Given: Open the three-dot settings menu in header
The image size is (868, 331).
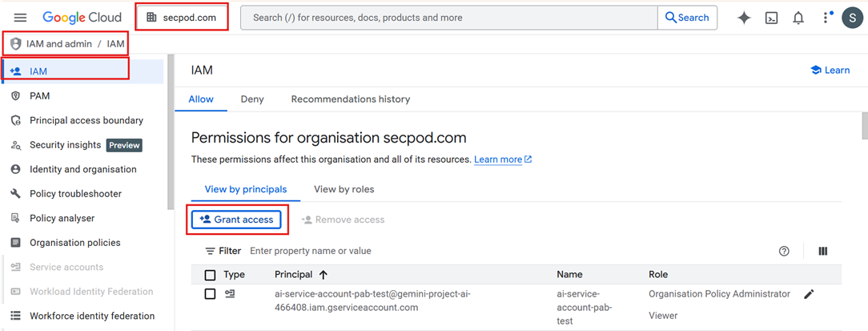Looking at the screenshot, I should (x=826, y=18).
